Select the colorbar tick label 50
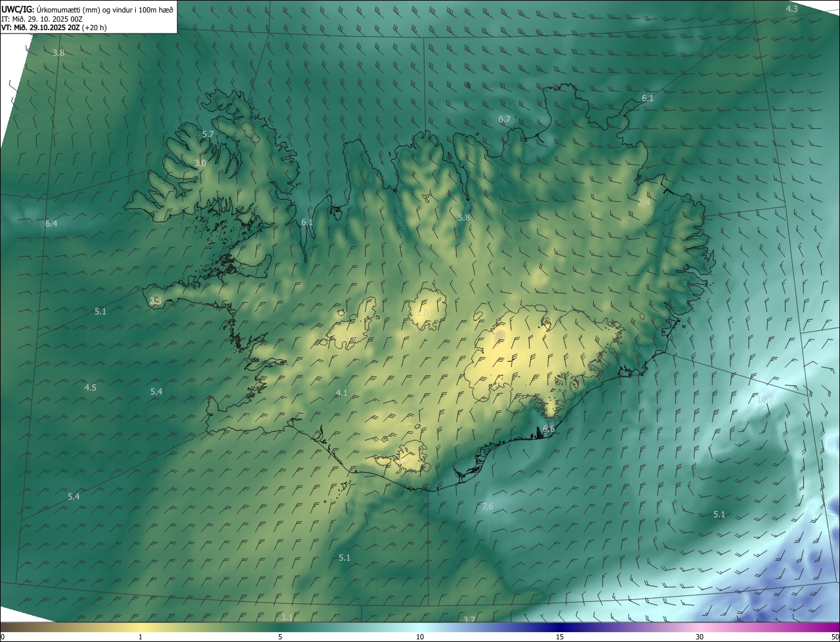The height and width of the screenshot is (642, 840). coord(835,637)
